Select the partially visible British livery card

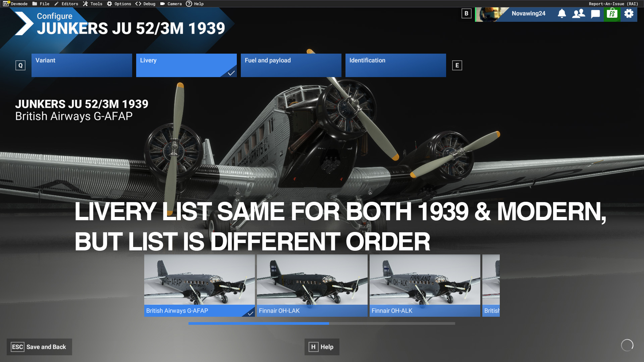491,286
